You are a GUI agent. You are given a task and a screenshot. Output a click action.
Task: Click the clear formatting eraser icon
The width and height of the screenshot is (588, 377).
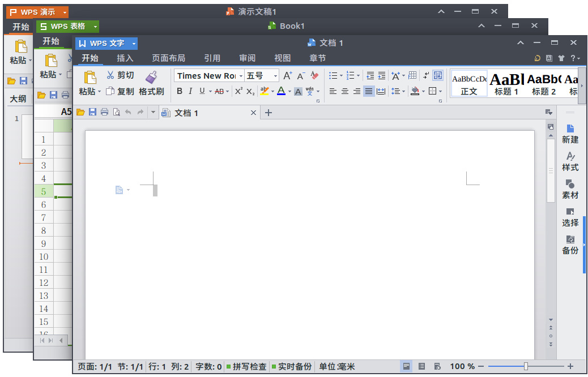[314, 76]
